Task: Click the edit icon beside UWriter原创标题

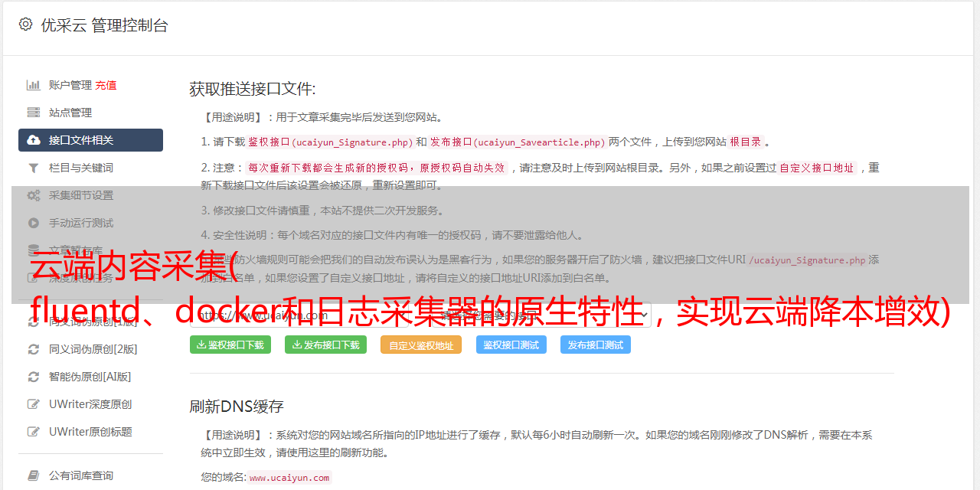Action: pos(34,432)
